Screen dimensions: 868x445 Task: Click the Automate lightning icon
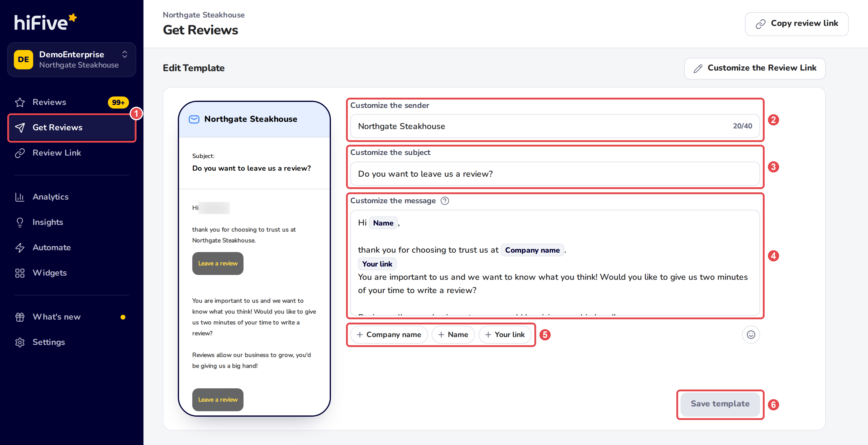[20, 248]
